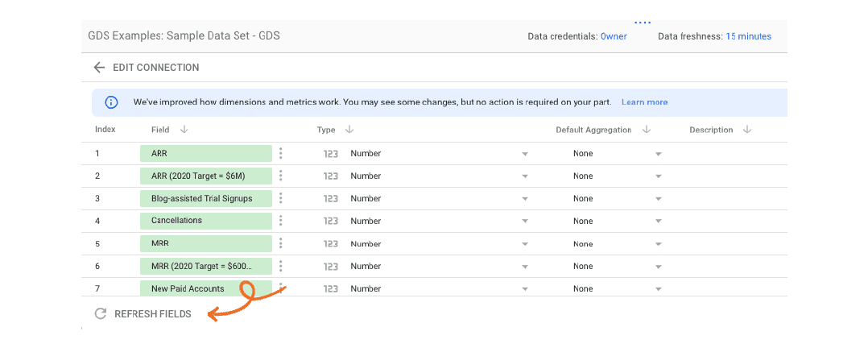Expand Default Aggregation dropdown for Cancellations row

pyautogui.click(x=658, y=222)
